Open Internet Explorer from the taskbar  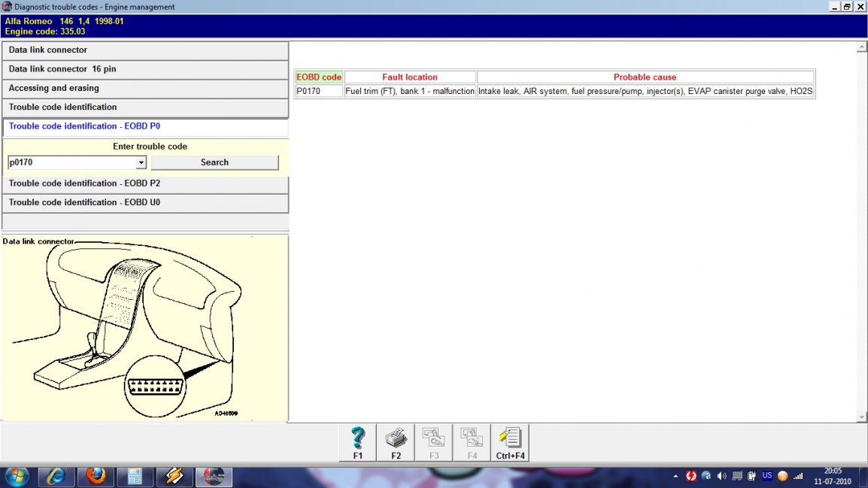pyautogui.click(x=56, y=477)
